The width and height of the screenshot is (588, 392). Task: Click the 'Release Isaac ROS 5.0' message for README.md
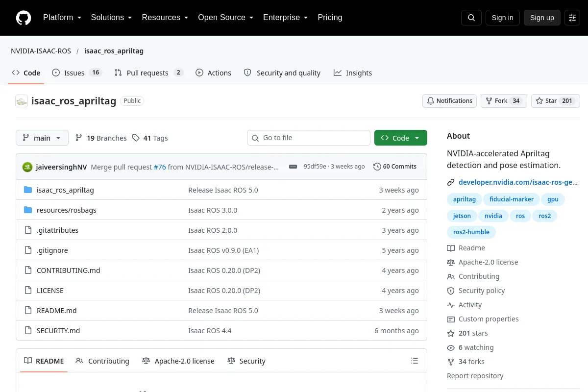[x=223, y=311]
